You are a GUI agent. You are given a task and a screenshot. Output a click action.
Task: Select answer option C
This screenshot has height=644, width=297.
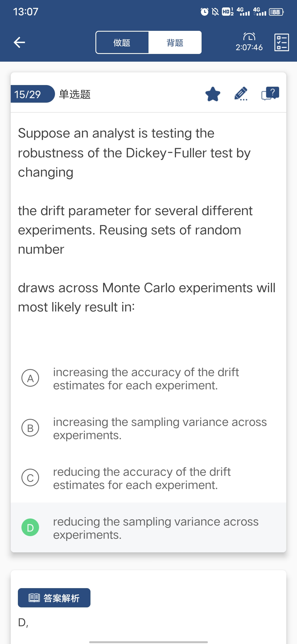coord(30,478)
